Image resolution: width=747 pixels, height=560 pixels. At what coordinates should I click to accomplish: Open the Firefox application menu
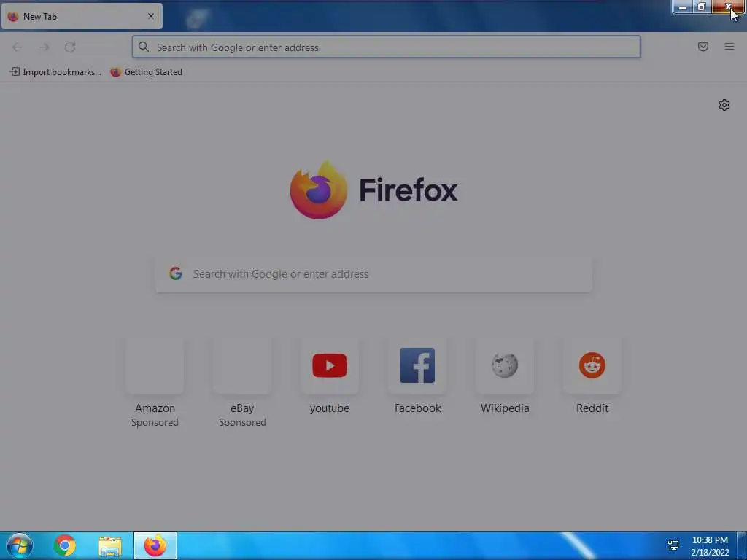point(729,47)
